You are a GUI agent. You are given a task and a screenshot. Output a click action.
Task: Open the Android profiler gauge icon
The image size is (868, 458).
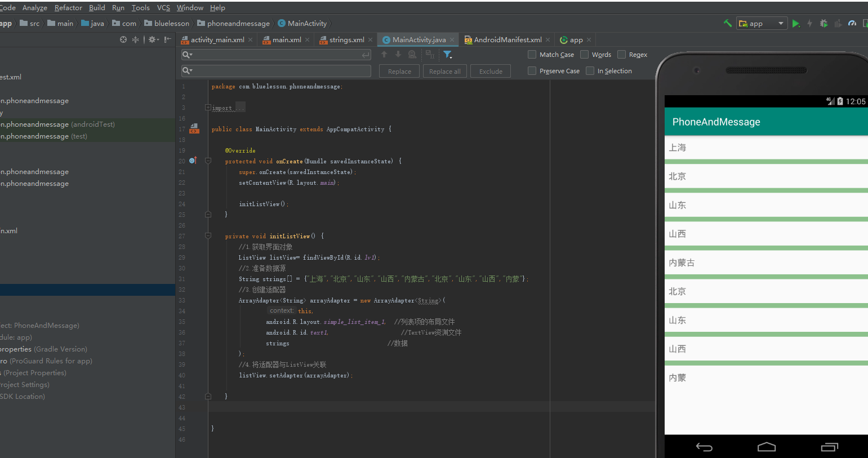(852, 24)
